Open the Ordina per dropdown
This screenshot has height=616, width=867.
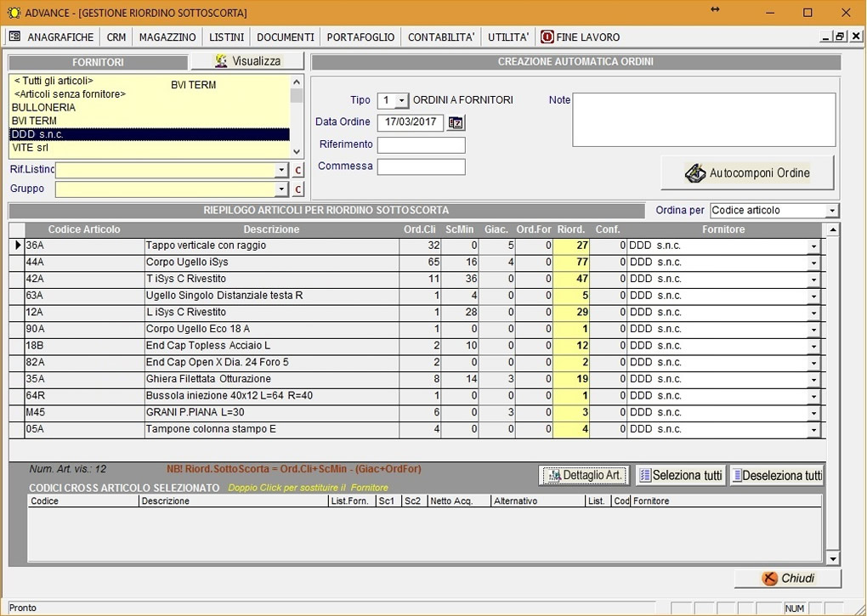(x=831, y=211)
